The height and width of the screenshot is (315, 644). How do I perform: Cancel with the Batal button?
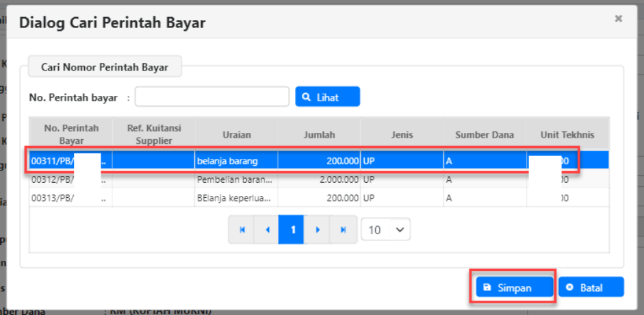(591, 288)
